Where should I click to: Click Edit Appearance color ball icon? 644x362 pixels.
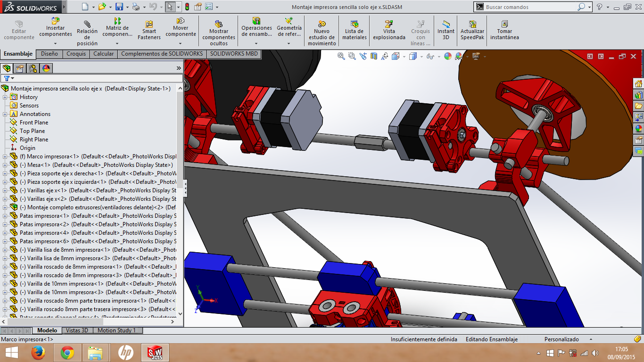pos(448,56)
